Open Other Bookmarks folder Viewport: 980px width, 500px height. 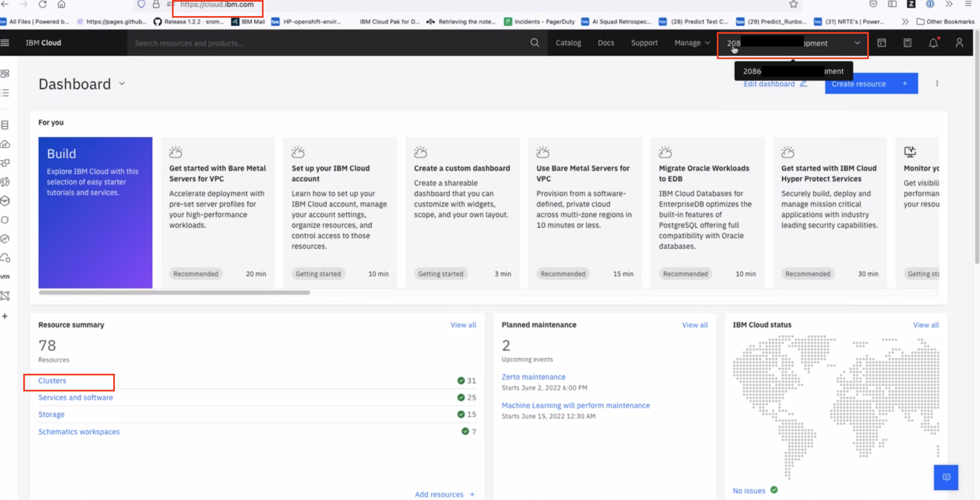(x=945, y=22)
